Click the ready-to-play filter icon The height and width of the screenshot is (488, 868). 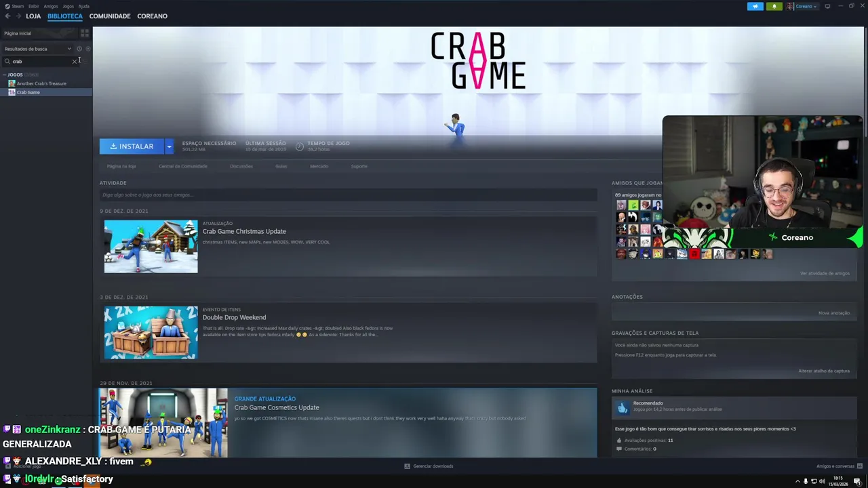[87, 49]
